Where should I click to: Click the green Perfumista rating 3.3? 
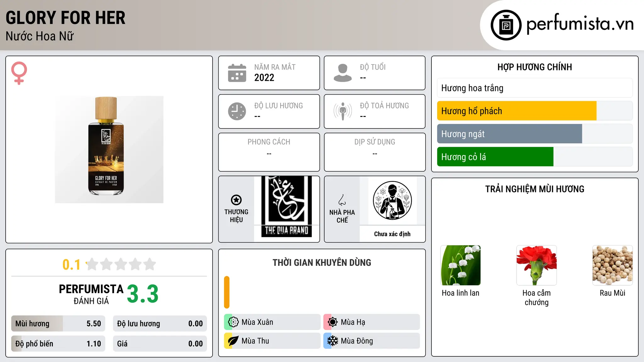tap(143, 294)
